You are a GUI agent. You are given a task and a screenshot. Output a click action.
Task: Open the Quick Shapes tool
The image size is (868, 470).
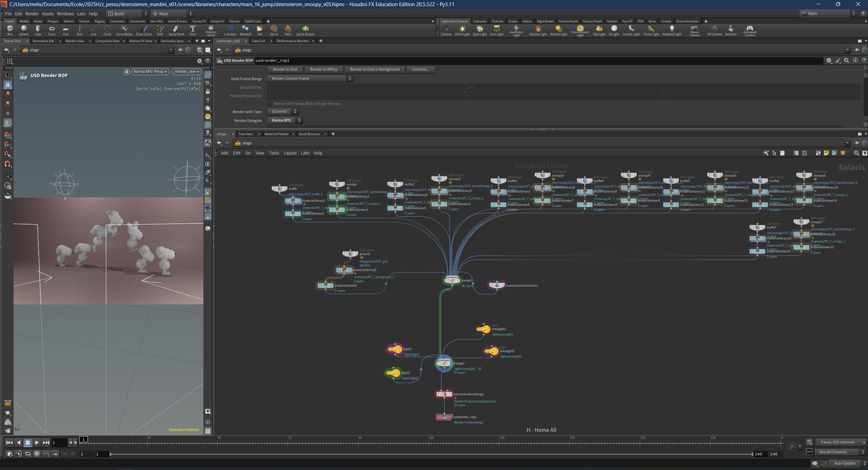pos(305,30)
